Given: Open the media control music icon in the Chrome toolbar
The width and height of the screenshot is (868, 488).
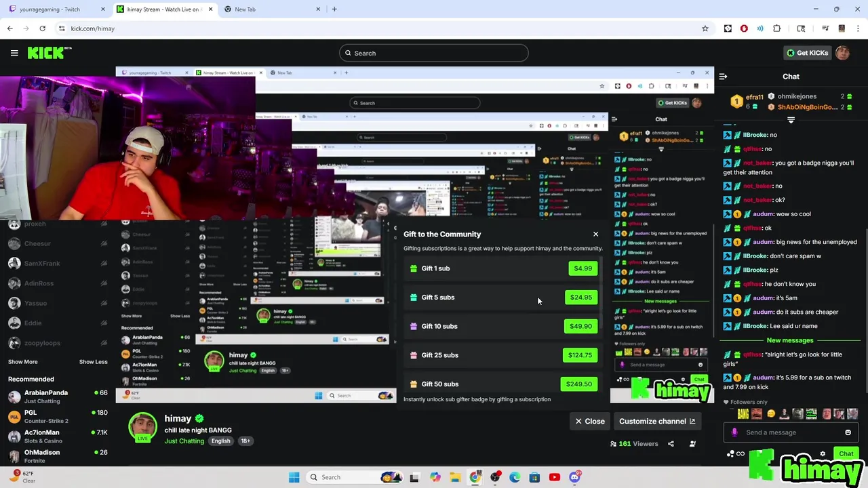Looking at the screenshot, I should tap(825, 28).
